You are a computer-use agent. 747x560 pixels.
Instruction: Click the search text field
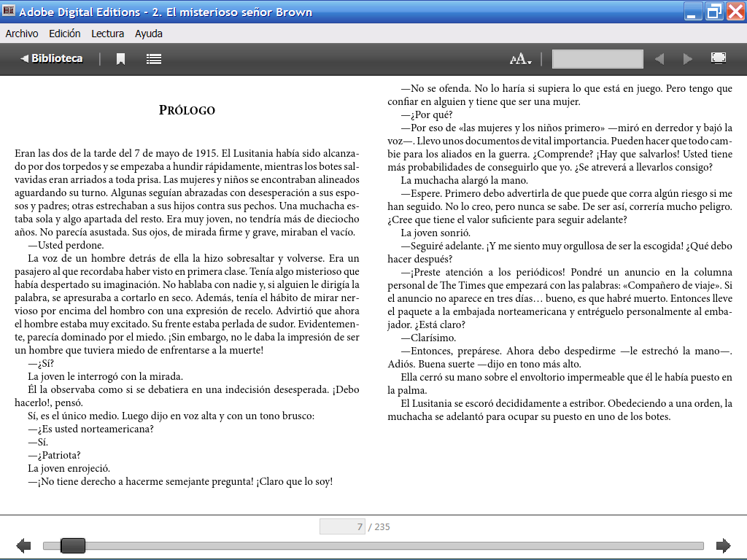point(597,59)
